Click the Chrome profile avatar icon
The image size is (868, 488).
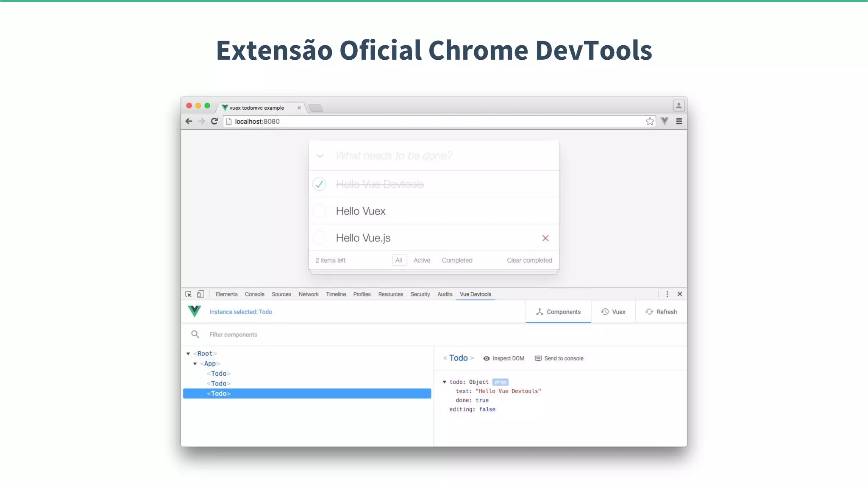679,105
